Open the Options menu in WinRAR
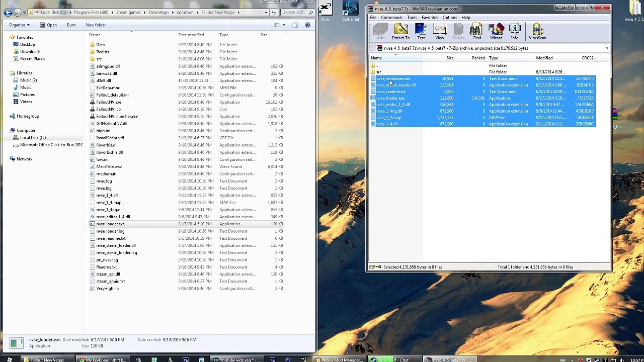Image resolution: width=644 pixels, height=362 pixels. coord(450,18)
